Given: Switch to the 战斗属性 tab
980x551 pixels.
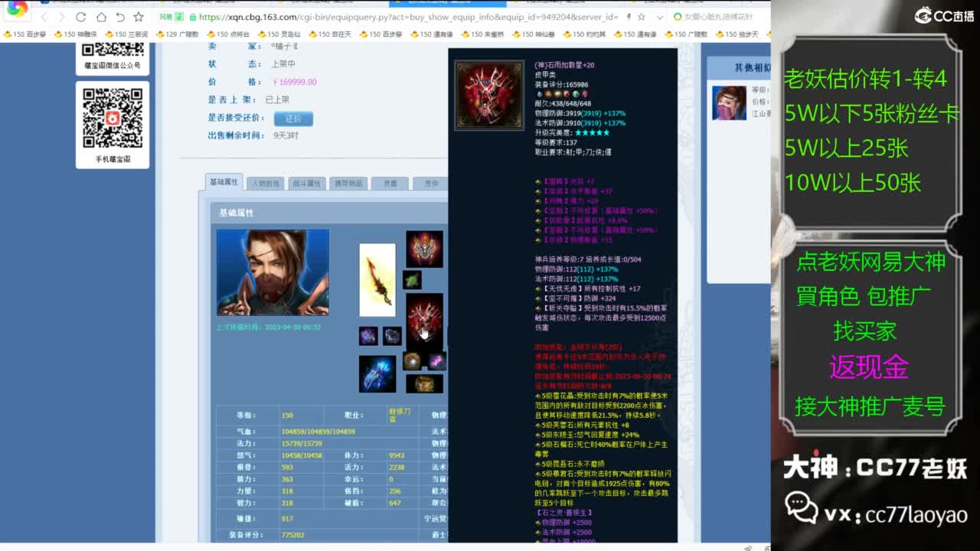Looking at the screenshot, I should tap(306, 184).
